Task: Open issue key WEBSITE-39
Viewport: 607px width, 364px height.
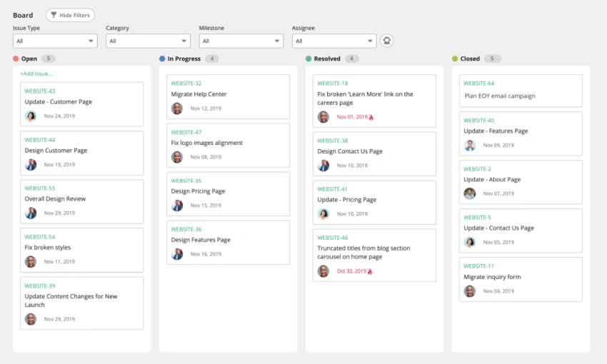Action: click(x=40, y=286)
